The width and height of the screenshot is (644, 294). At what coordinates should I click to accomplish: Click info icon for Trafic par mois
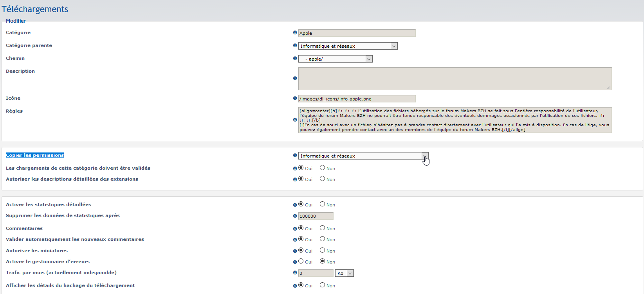click(x=295, y=273)
